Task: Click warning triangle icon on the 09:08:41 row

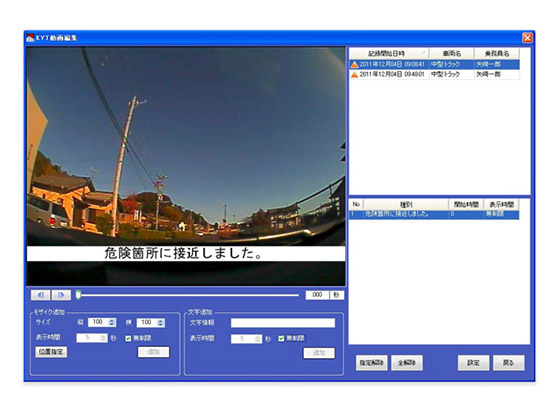Action: (x=354, y=65)
